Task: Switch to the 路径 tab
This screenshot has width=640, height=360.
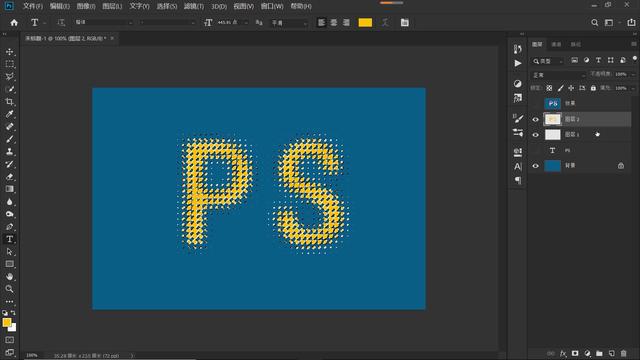Action: tap(576, 44)
